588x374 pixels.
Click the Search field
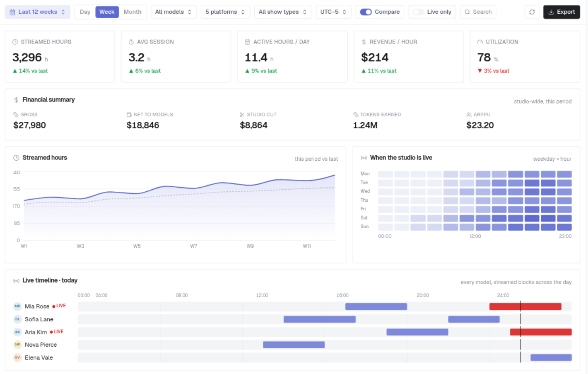[x=478, y=12]
